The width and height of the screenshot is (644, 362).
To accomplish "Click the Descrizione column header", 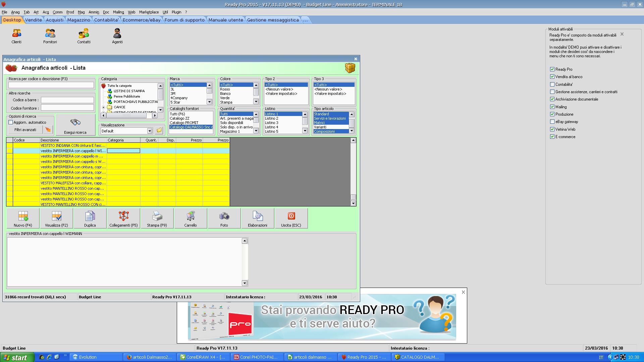I will (x=73, y=140).
